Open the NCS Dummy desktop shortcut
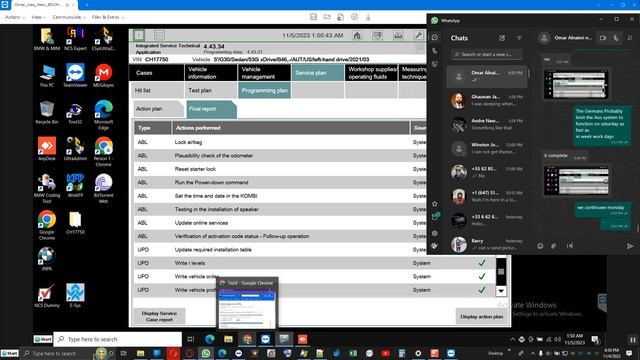 [x=47, y=296]
